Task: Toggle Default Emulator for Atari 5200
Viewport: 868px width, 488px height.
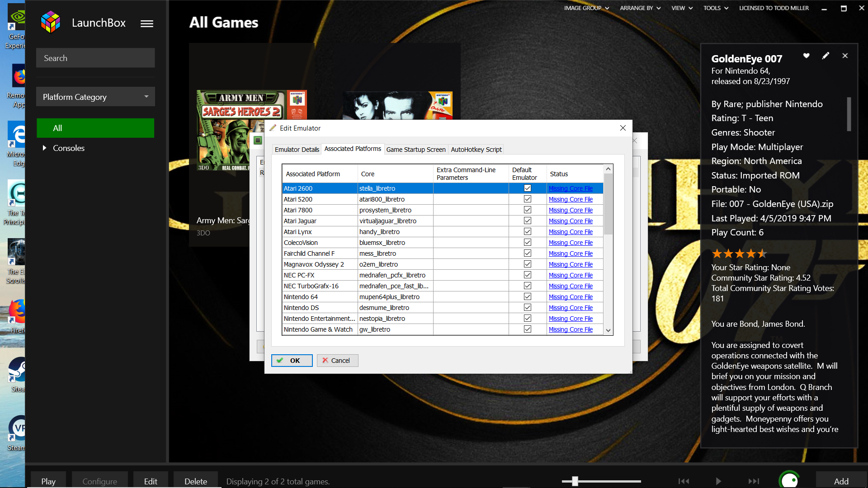Action: click(x=527, y=199)
